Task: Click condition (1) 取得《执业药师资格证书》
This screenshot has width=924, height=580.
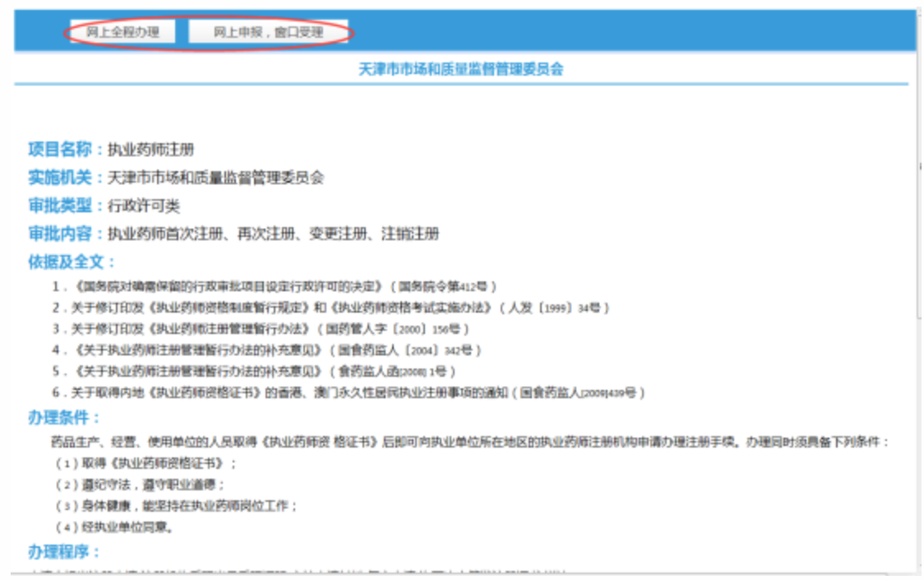Action: point(146,463)
